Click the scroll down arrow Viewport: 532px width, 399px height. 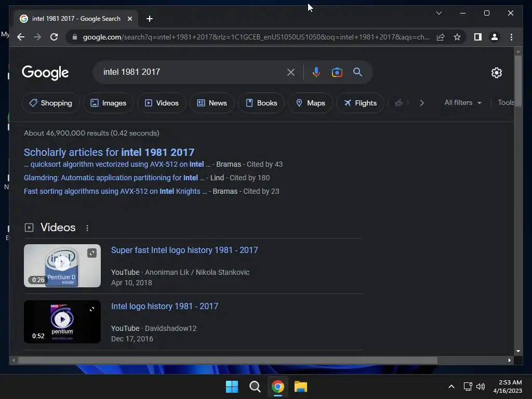coord(518,351)
